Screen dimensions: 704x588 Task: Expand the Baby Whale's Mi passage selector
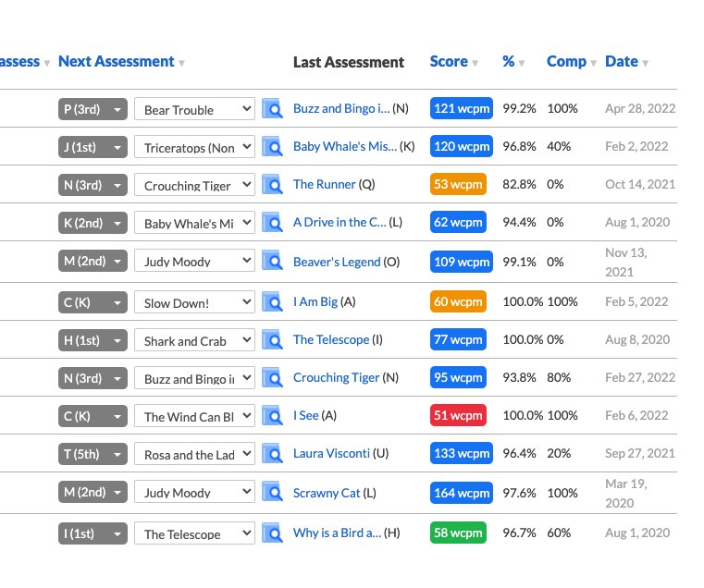(194, 223)
